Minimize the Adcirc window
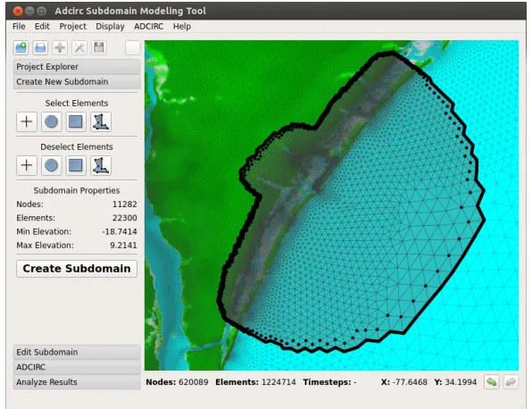 [x=29, y=12]
